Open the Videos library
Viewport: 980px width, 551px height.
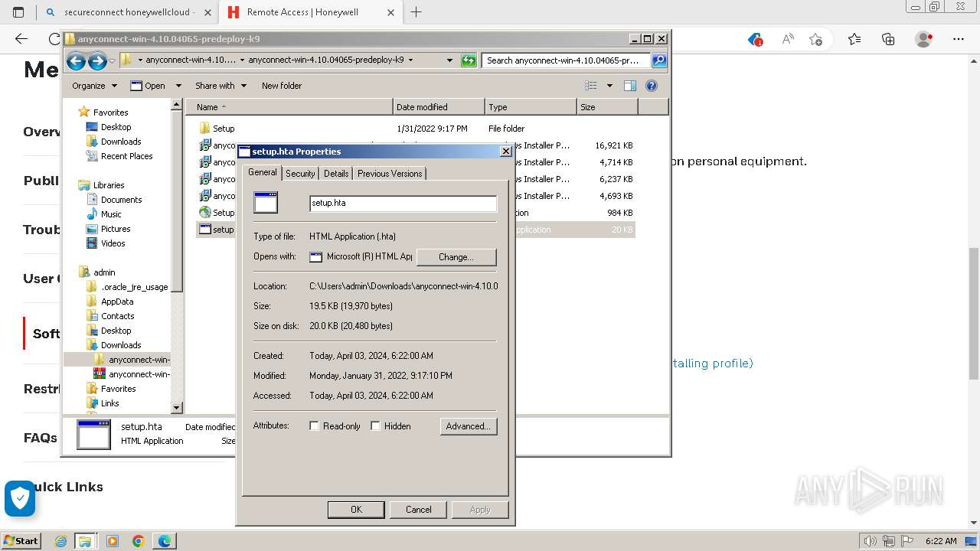113,243
